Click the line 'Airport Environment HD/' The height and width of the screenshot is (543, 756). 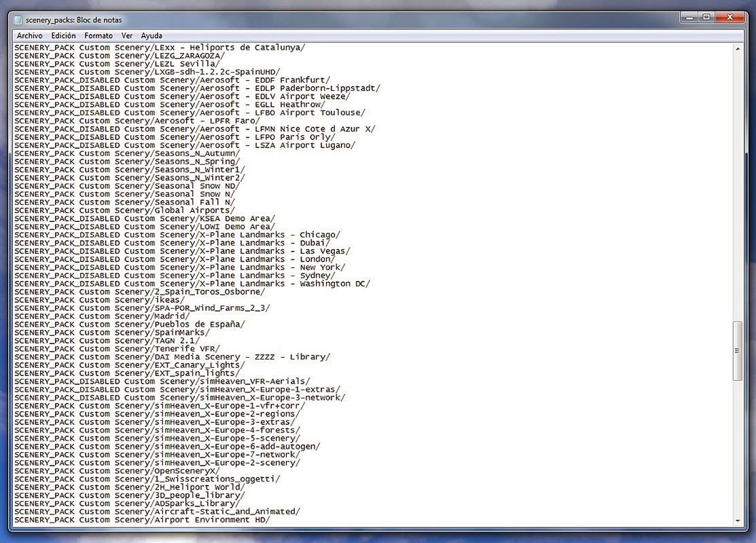click(x=142, y=521)
